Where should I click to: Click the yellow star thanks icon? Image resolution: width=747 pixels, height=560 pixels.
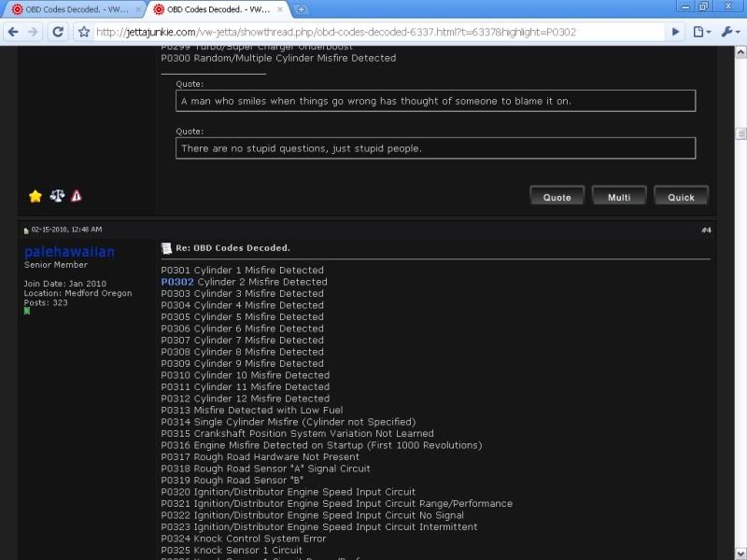(35, 196)
